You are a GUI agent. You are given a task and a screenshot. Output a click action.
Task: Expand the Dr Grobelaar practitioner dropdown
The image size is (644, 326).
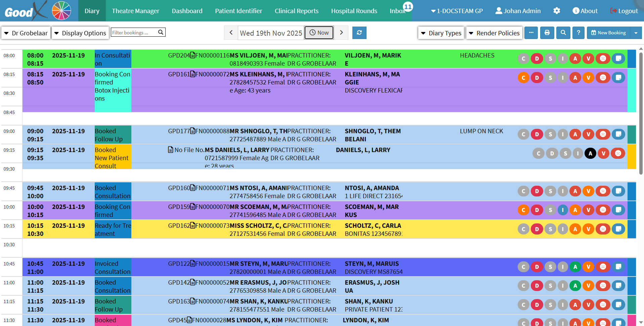(26, 33)
